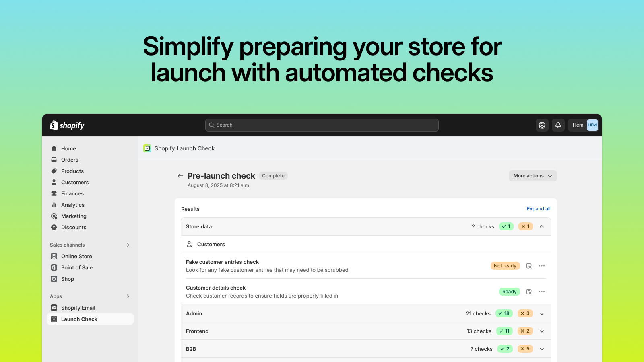Expand the Admin checks section
The width and height of the screenshot is (644, 362).
click(542, 313)
